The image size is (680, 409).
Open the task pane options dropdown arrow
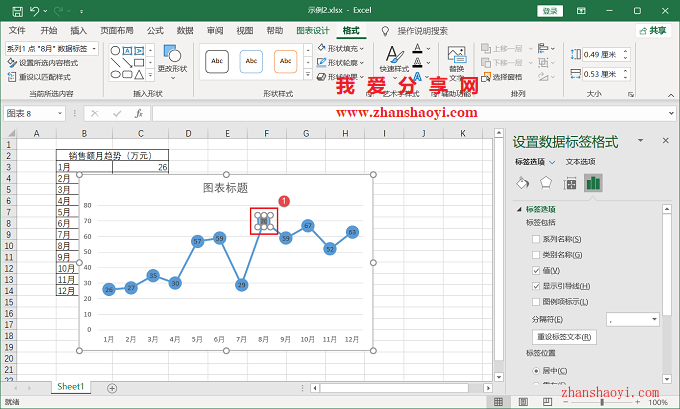pyautogui.click(x=640, y=141)
